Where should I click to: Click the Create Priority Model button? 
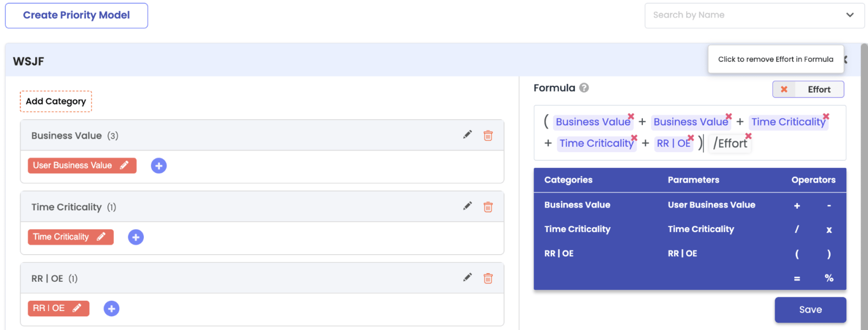(x=76, y=15)
